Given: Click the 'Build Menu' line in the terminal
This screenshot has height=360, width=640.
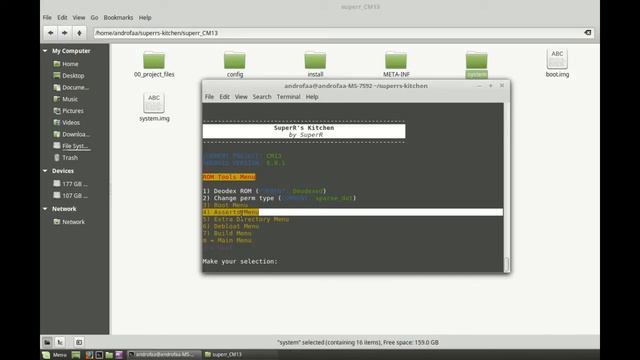Looking at the screenshot, I should click(227, 233).
